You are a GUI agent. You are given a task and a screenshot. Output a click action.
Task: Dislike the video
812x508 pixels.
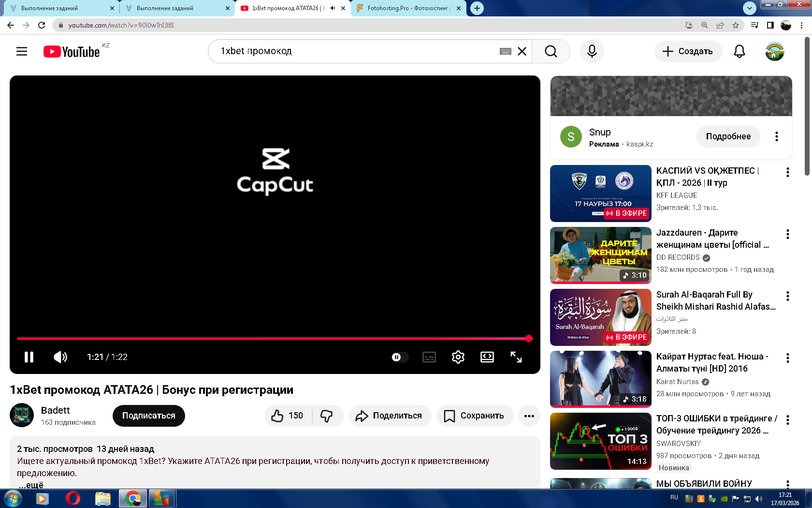327,416
